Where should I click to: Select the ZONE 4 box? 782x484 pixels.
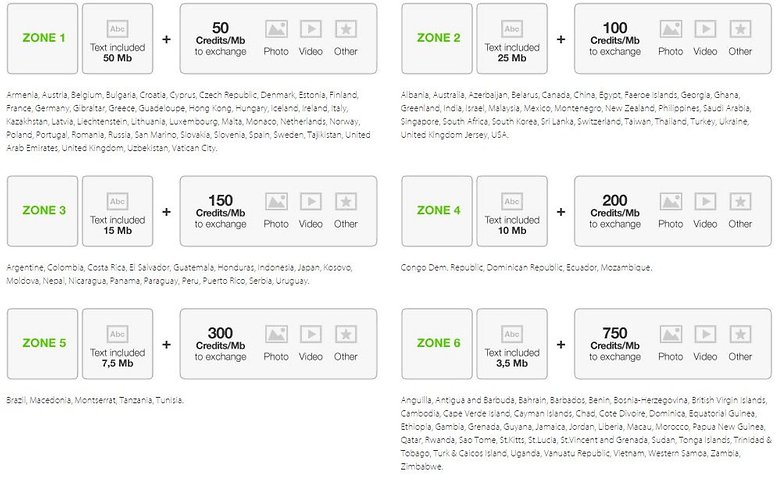click(x=437, y=211)
